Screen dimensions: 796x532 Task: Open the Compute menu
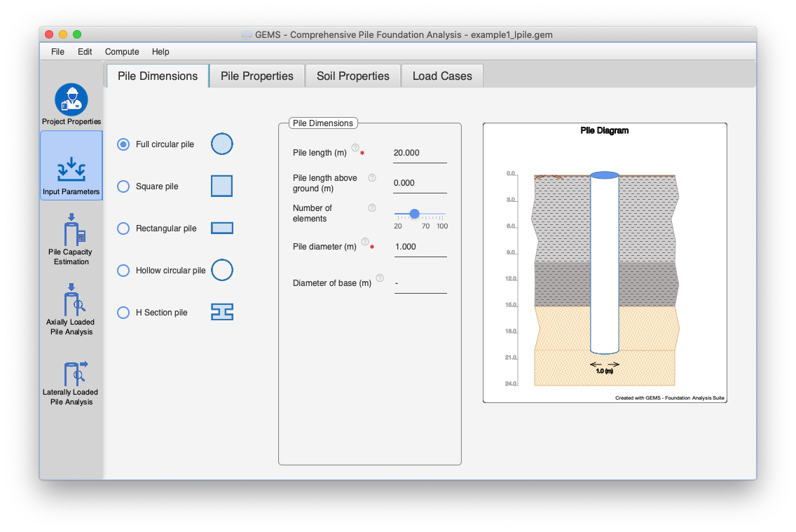122,51
